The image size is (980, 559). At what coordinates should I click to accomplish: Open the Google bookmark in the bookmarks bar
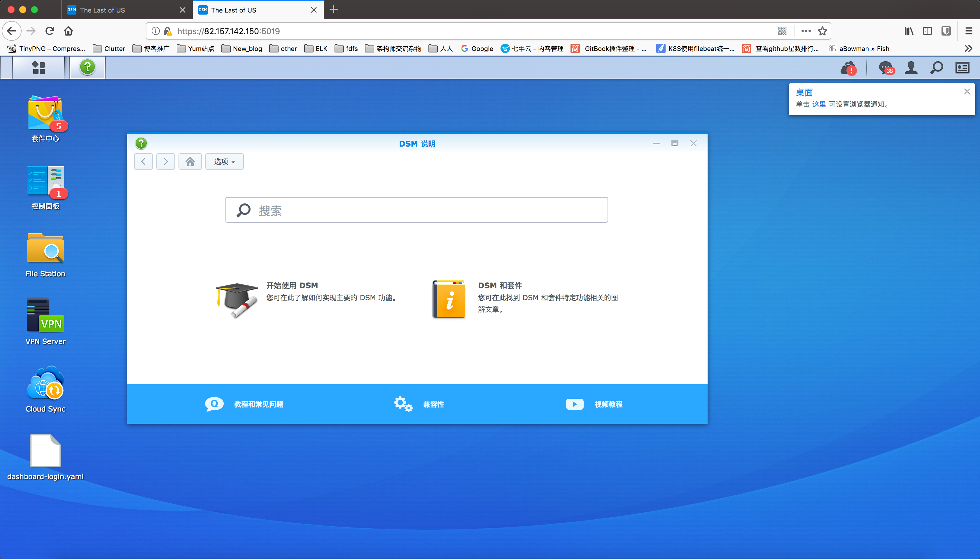coord(476,49)
